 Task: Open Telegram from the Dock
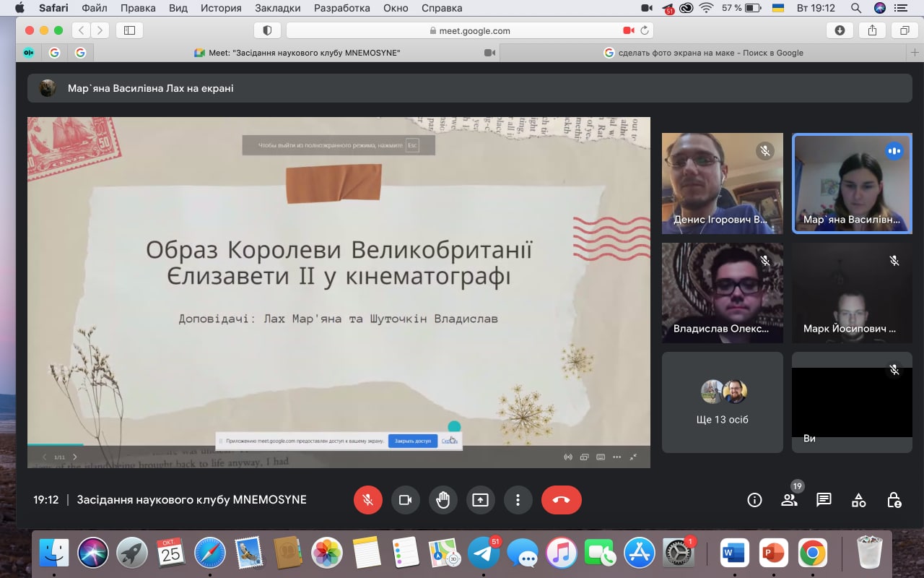tap(484, 554)
